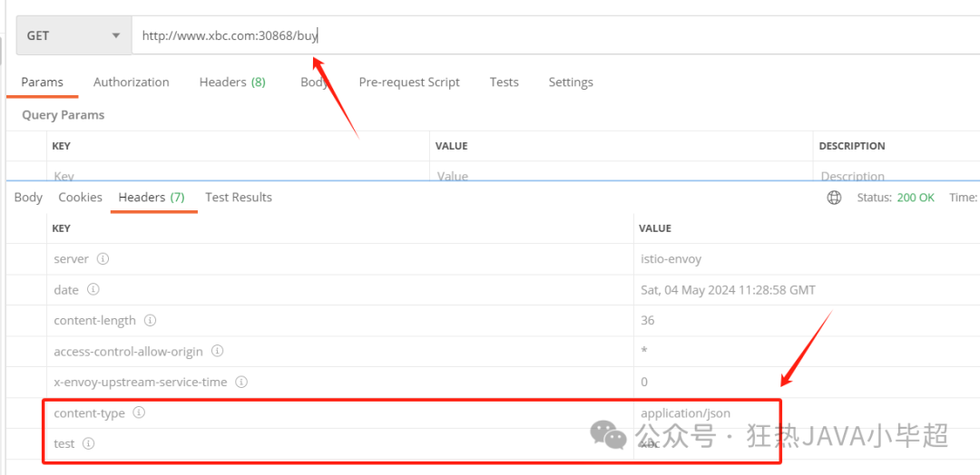Image resolution: width=980 pixels, height=475 pixels.
Task: Click the info icon beside content-type
Action: click(140, 412)
